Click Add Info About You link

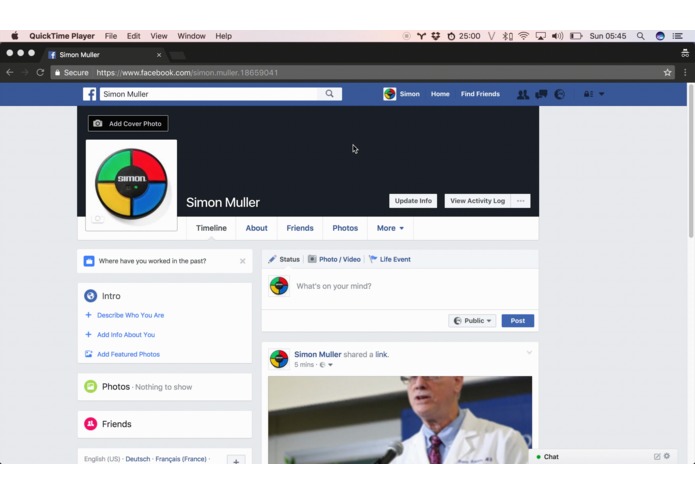click(x=126, y=335)
